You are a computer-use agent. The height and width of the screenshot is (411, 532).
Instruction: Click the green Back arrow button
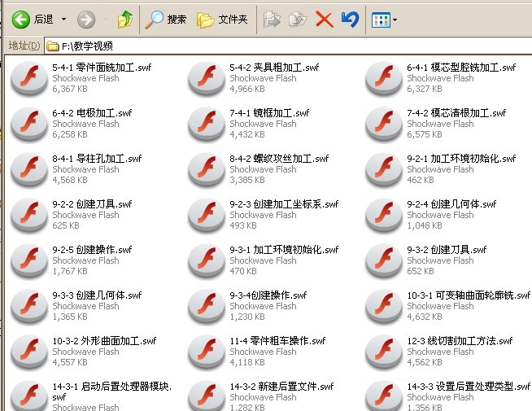20,20
